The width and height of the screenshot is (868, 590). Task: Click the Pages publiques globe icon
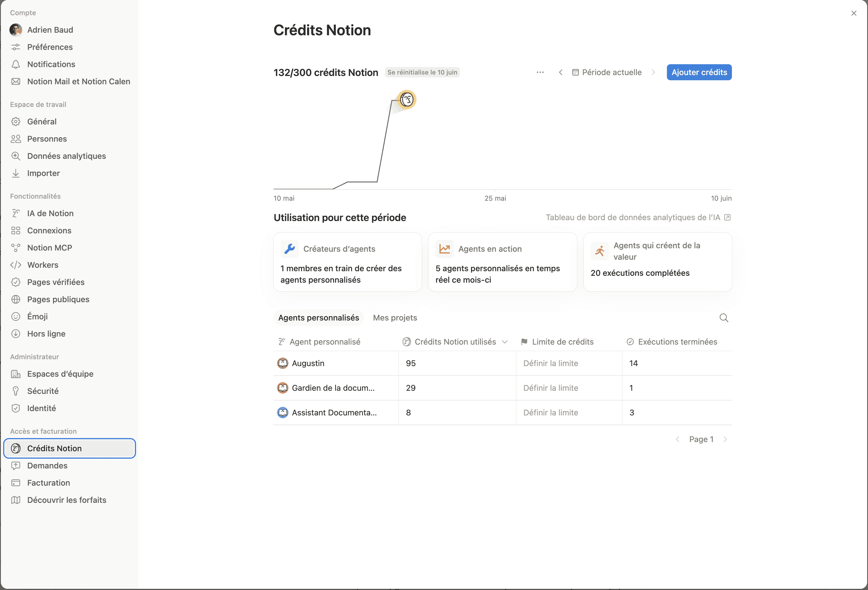tap(16, 299)
